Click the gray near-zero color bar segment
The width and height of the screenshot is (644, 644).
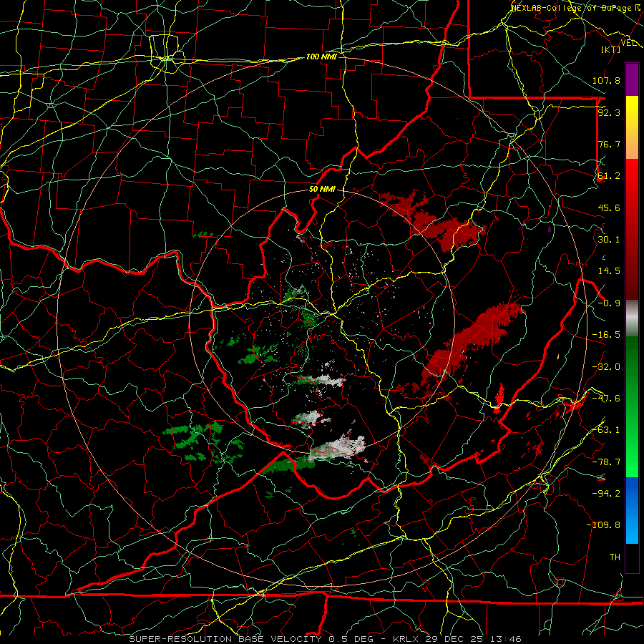(632, 318)
